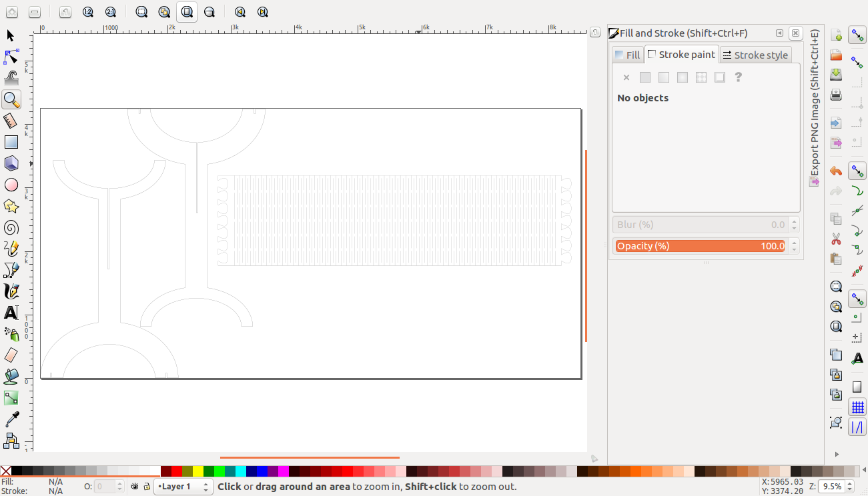Toggle Layer 1 lock icon
Viewport: 868px width, 496px height.
(x=147, y=487)
